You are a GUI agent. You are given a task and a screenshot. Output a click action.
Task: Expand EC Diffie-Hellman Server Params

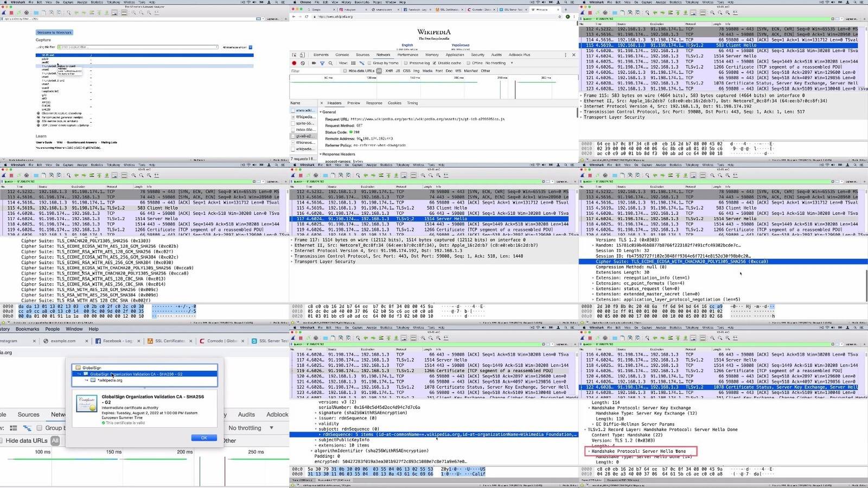pos(593,424)
